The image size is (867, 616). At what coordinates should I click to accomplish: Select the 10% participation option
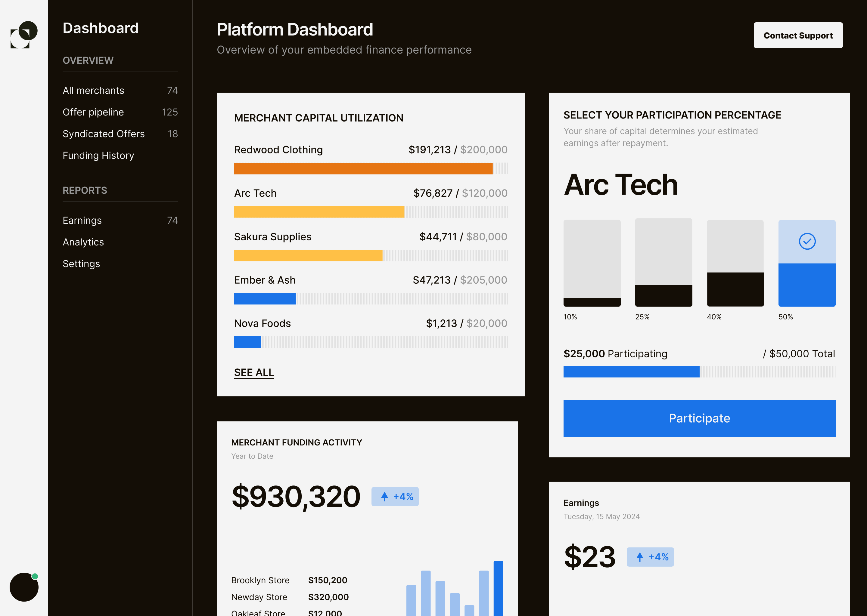point(592,263)
